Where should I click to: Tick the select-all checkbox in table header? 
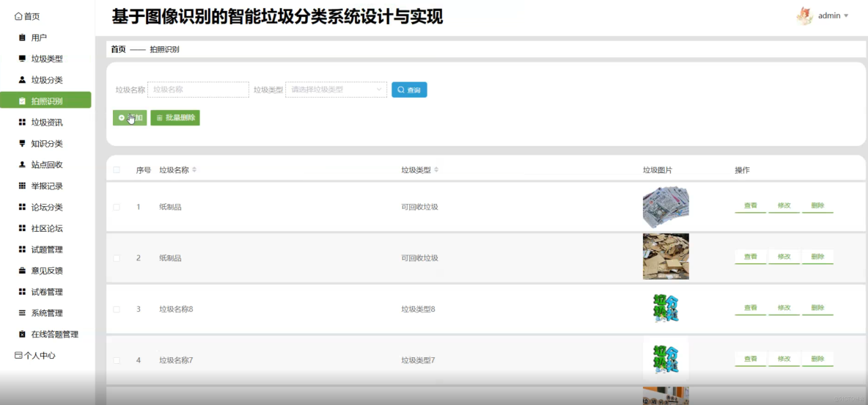pyautogui.click(x=117, y=170)
